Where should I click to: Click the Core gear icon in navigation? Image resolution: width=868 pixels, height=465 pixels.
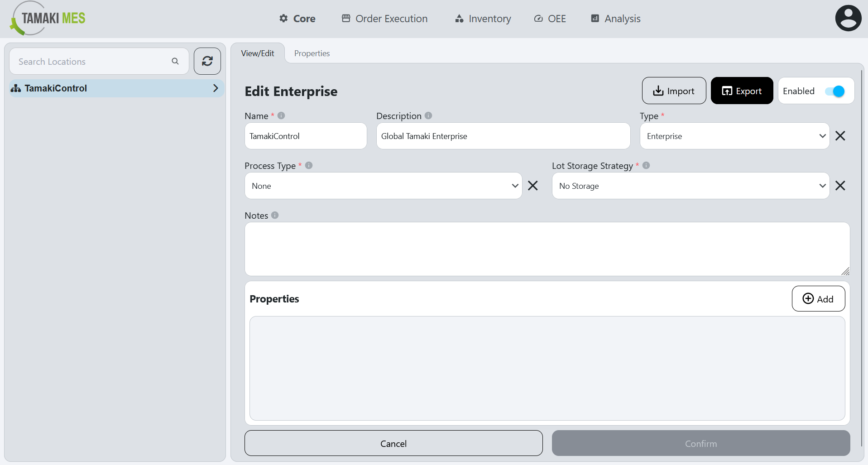(x=283, y=19)
